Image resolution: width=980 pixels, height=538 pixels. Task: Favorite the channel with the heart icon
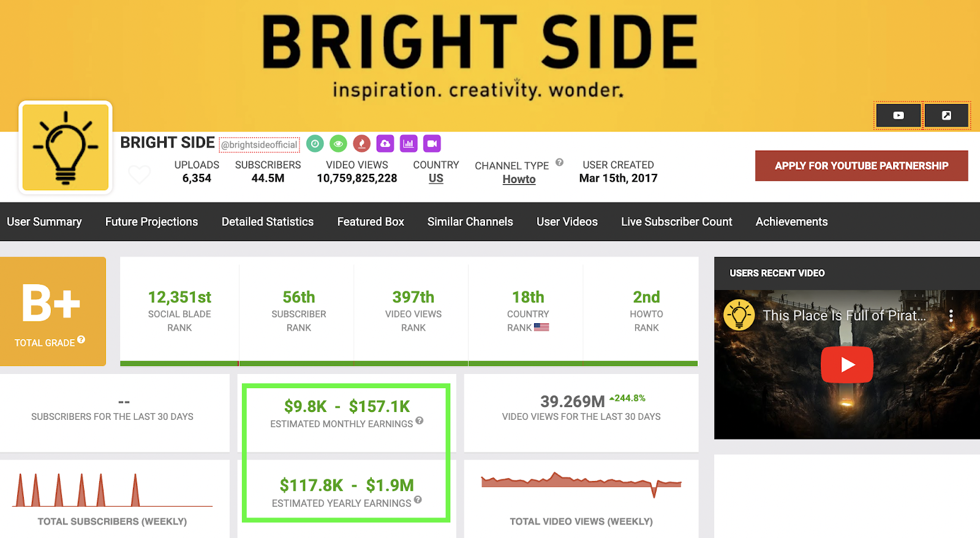coord(140,174)
